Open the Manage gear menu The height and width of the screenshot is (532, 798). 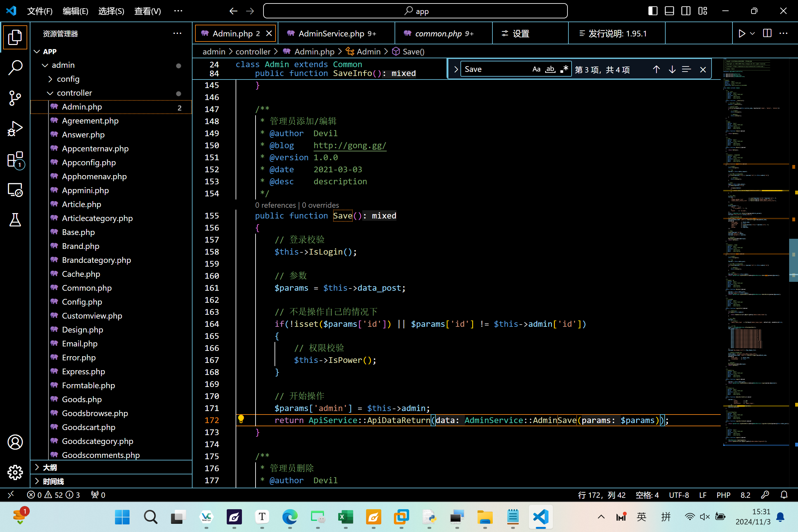pyautogui.click(x=15, y=472)
